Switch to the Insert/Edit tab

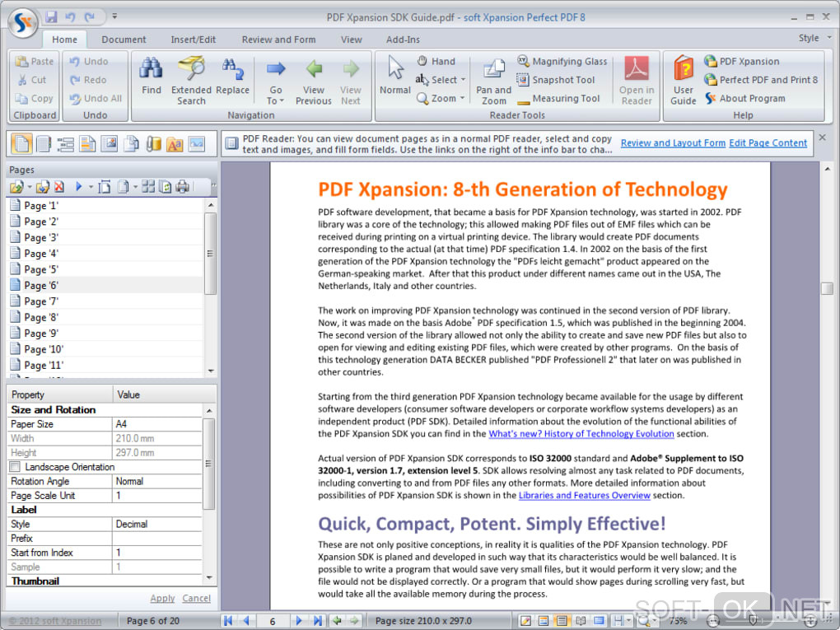point(193,40)
